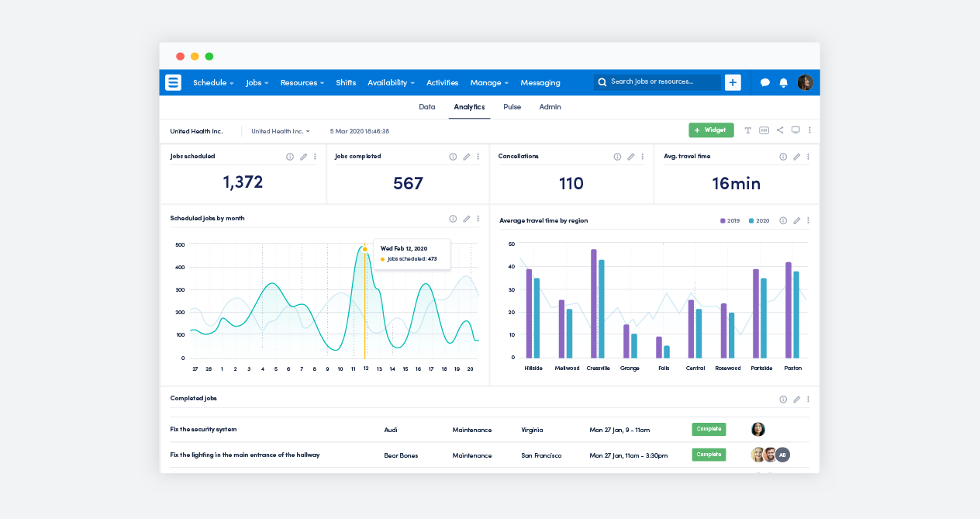Open the Resources dropdown in navbar
980x519 pixels.
(302, 83)
